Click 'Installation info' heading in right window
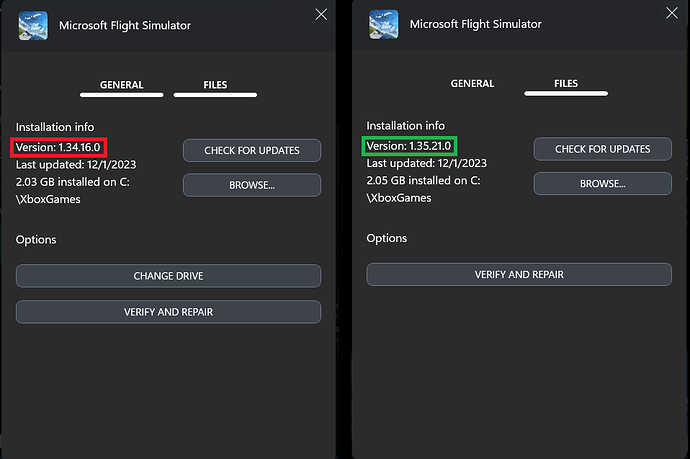This screenshot has width=690, height=459. click(x=406, y=126)
